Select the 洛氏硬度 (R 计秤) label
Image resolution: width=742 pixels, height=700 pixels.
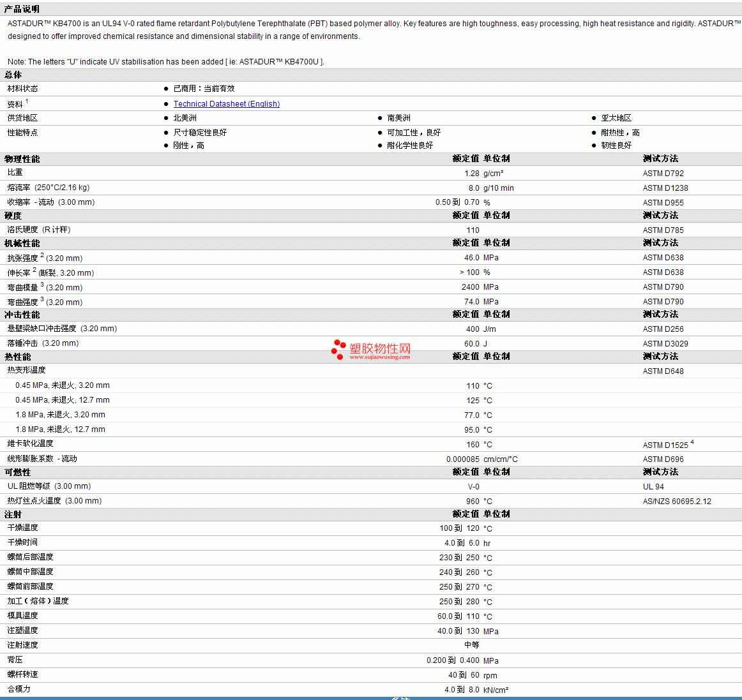39,229
